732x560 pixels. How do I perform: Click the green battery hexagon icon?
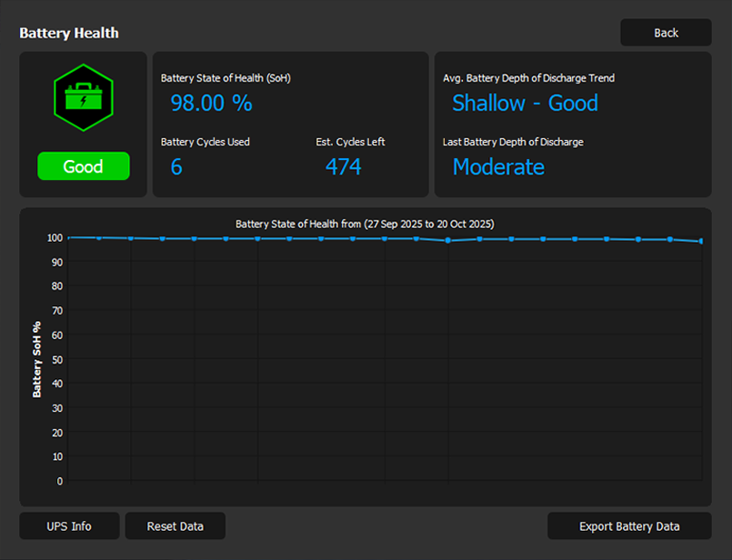tap(83, 98)
